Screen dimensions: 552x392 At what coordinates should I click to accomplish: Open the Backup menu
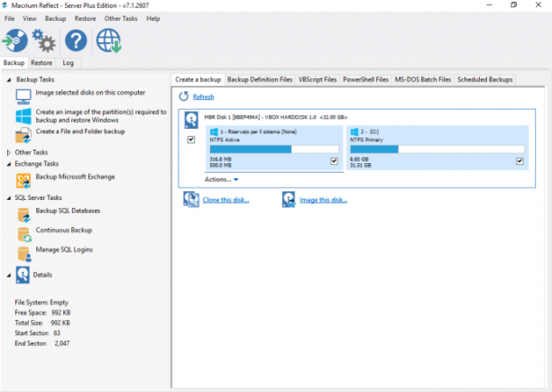[x=55, y=19]
